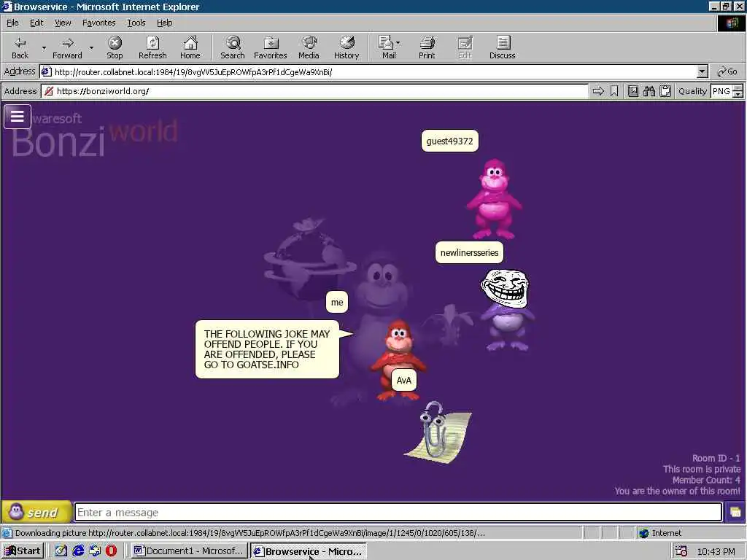This screenshot has width=747, height=560.
Task: Click the Go button
Action: click(x=727, y=72)
